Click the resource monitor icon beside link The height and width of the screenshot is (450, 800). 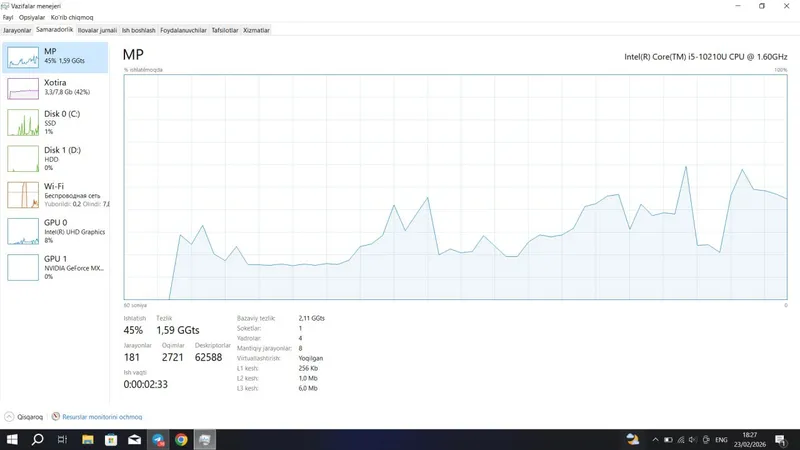pos(56,416)
